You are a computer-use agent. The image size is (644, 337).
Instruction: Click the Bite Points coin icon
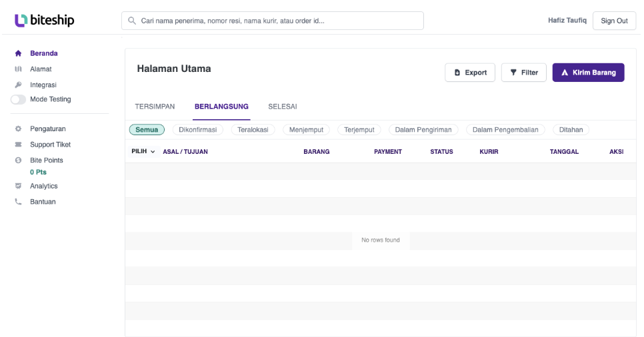pyautogui.click(x=18, y=161)
